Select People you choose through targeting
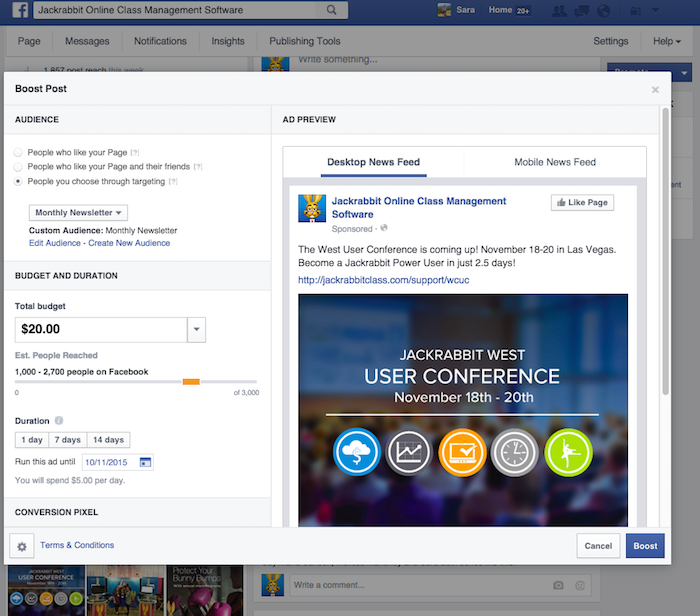Viewport: 700px width, 616px height. pos(19,182)
